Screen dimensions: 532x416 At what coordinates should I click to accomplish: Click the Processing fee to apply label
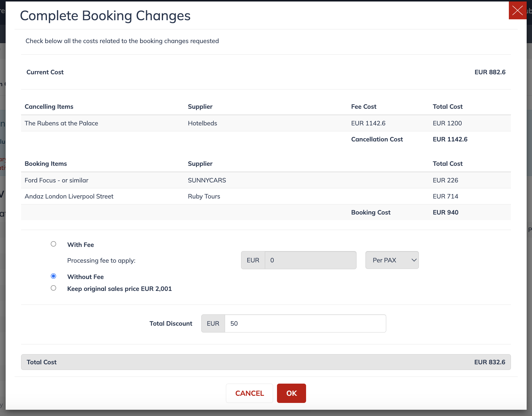(101, 260)
